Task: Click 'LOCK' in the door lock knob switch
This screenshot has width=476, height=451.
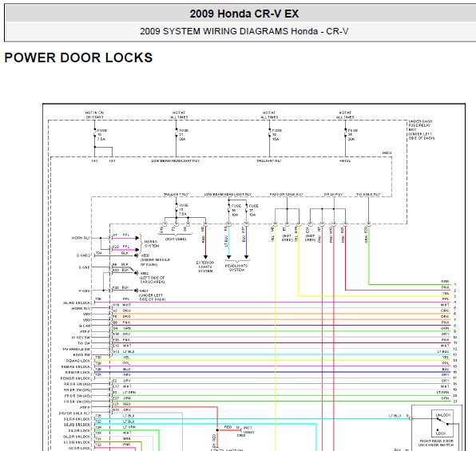Action: coord(441,433)
